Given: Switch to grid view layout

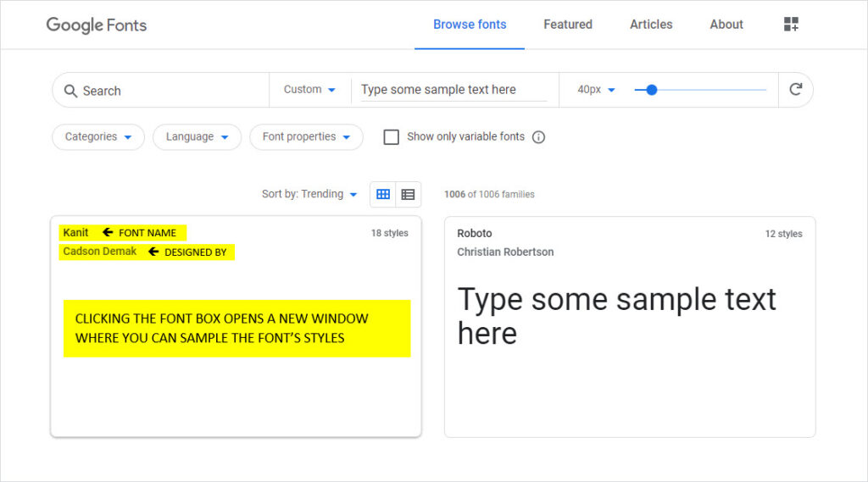Looking at the screenshot, I should (383, 194).
